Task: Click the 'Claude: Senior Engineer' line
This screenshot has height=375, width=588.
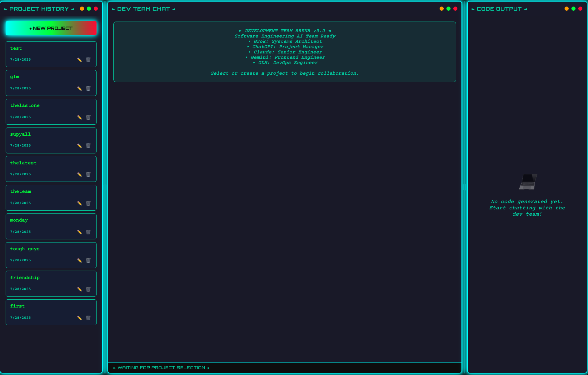Action: click(285, 52)
